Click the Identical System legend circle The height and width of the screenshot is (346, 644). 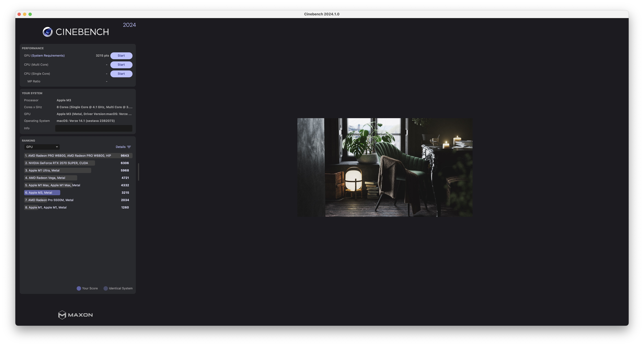(106, 288)
